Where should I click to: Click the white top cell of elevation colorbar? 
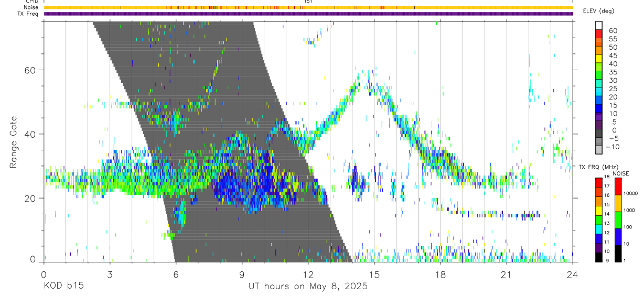pyautogui.click(x=599, y=25)
